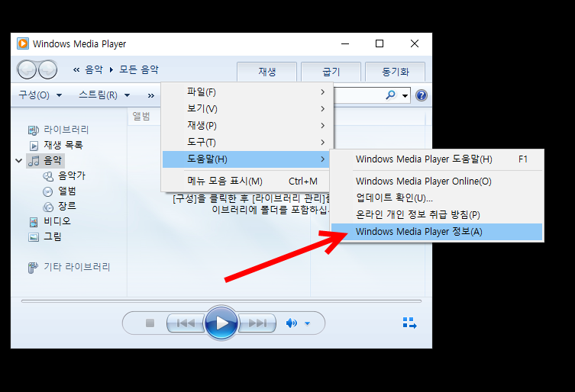Switch to the 동기화 tab
The height and width of the screenshot is (392, 575).
click(396, 72)
